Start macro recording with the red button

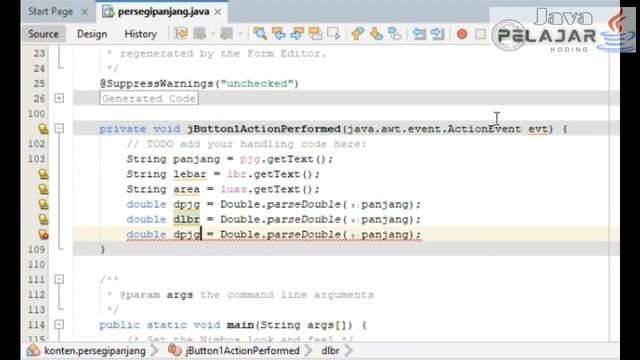(x=462, y=34)
